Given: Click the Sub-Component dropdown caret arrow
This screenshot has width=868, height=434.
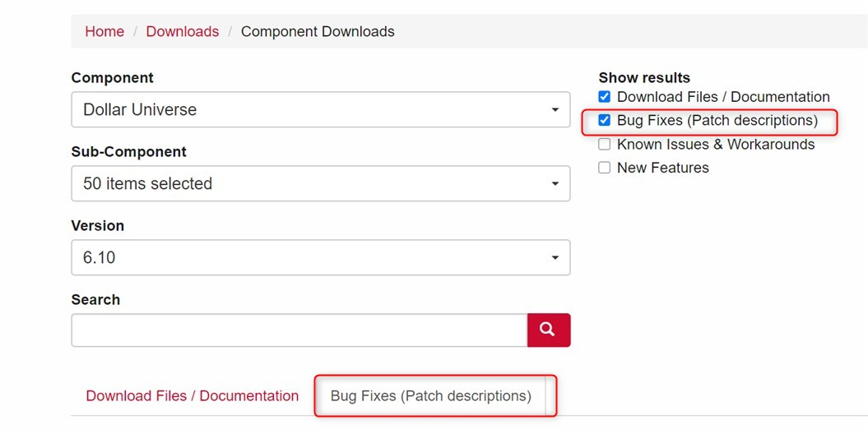Looking at the screenshot, I should (x=555, y=184).
